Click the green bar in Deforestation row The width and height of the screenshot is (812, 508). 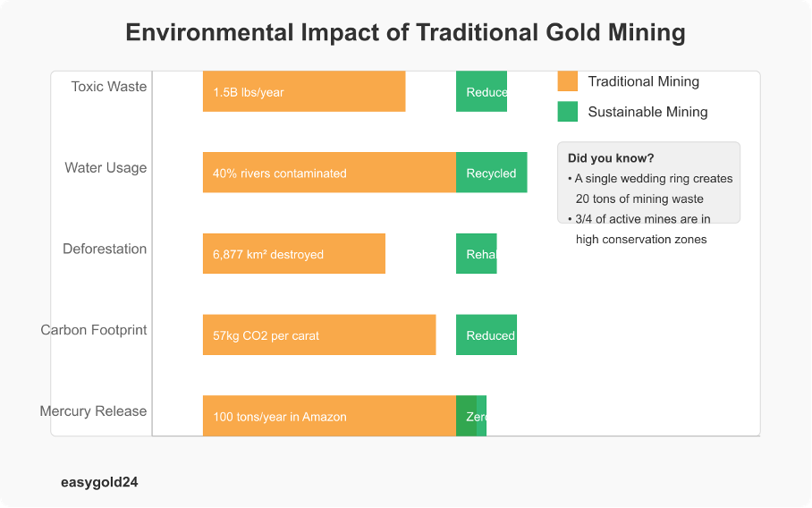pyautogui.click(x=476, y=254)
